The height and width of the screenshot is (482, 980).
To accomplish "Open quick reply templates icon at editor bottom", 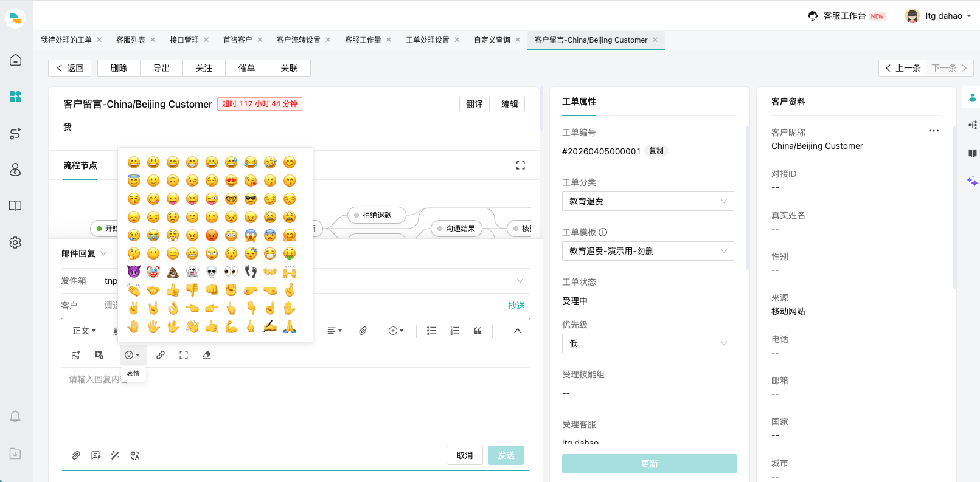I will point(96,455).
